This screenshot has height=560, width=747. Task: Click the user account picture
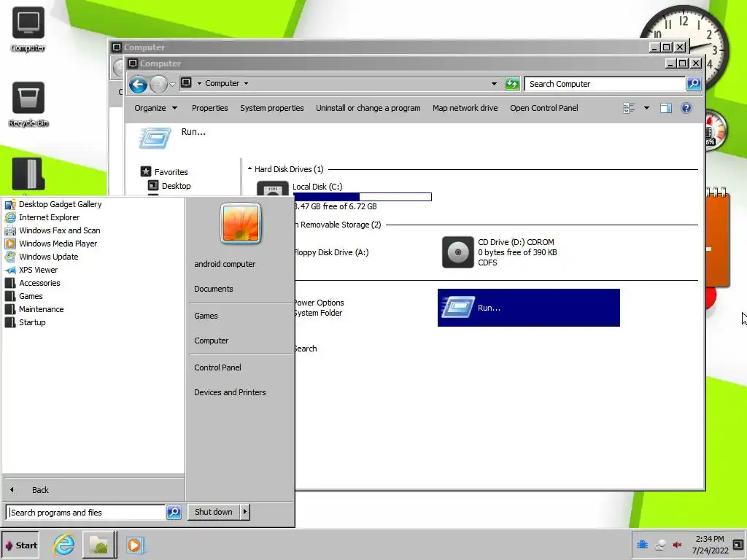[x=241, y=223]
